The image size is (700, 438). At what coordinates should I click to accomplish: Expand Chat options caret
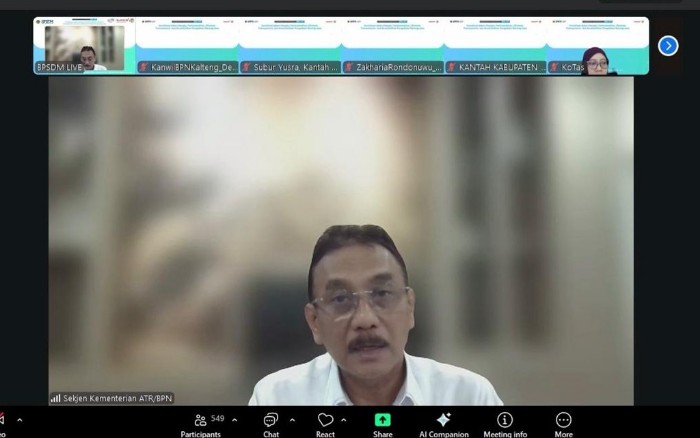pos(292,420)
